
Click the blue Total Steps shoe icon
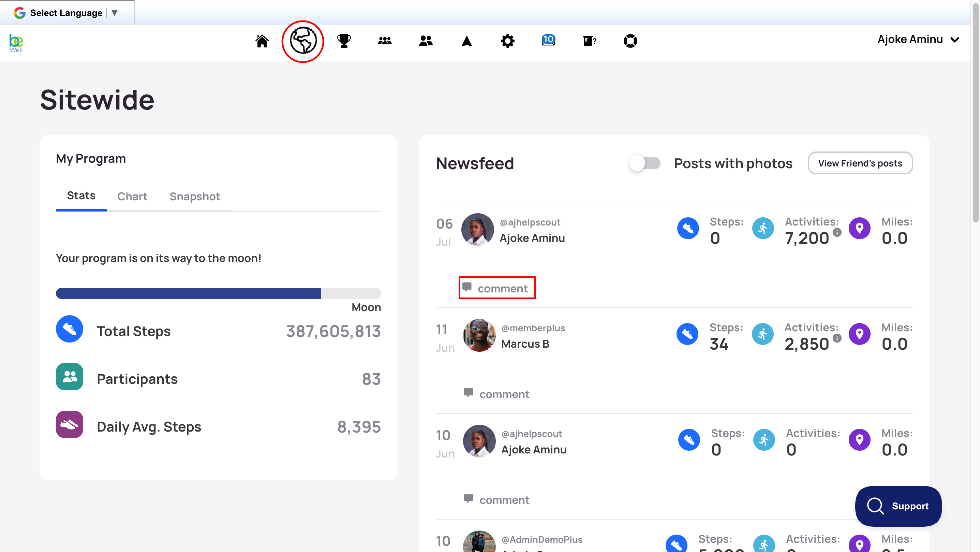point(70,329)
